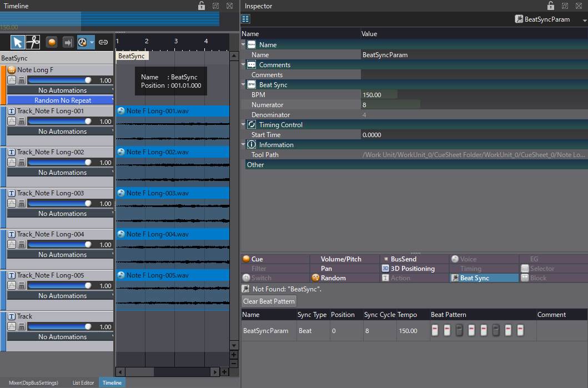588x388 pixels.
Task: Collapse the Name section in Inspector
Action: tap(243, 44)
